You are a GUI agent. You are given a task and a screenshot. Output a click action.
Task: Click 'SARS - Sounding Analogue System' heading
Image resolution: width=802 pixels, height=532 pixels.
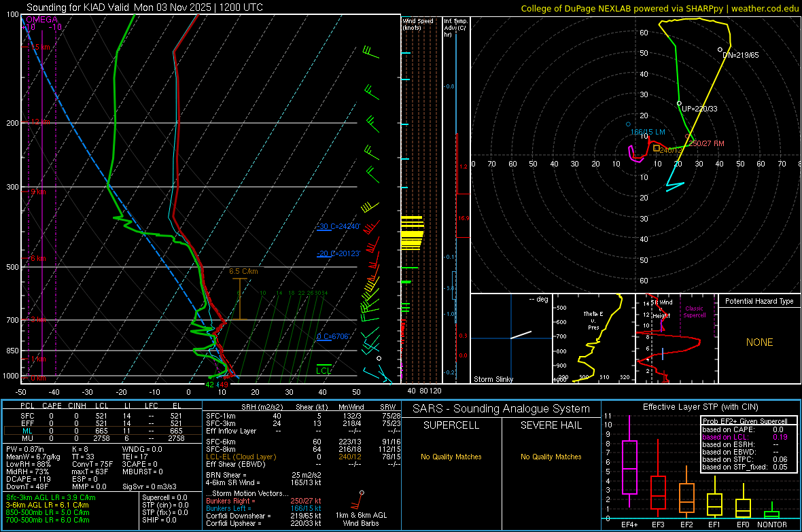pos(501,409)
